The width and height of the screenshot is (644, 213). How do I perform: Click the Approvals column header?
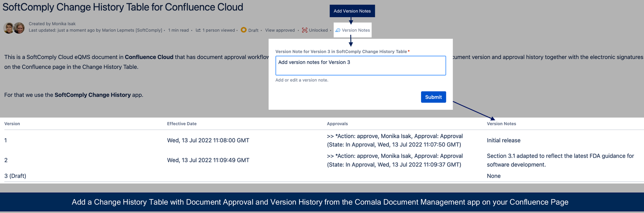[x=337, y=124]
